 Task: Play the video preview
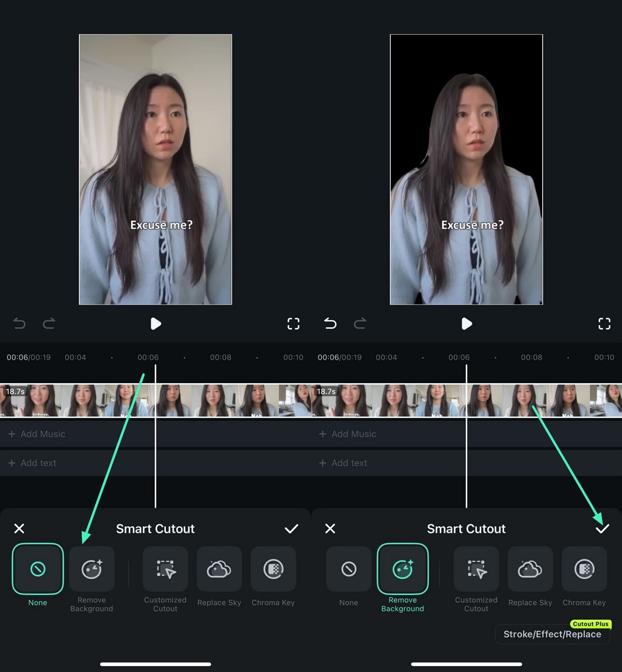click(155, 324)
